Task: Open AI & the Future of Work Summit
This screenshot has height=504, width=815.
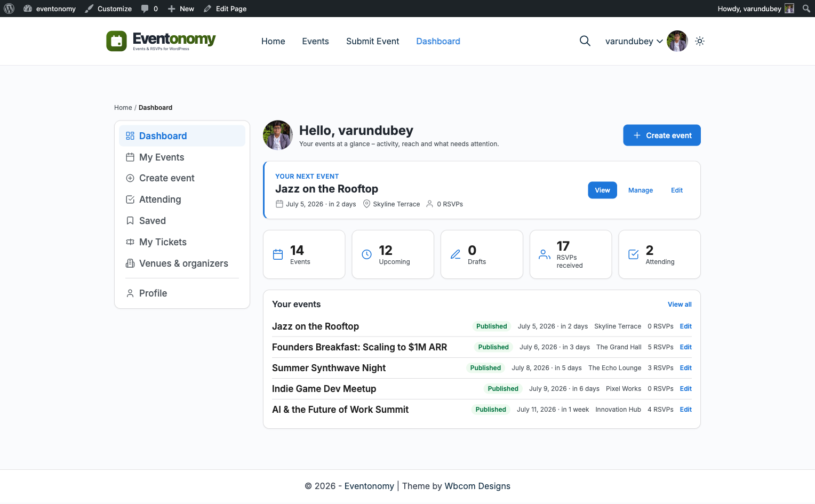Action: [340, 410]
